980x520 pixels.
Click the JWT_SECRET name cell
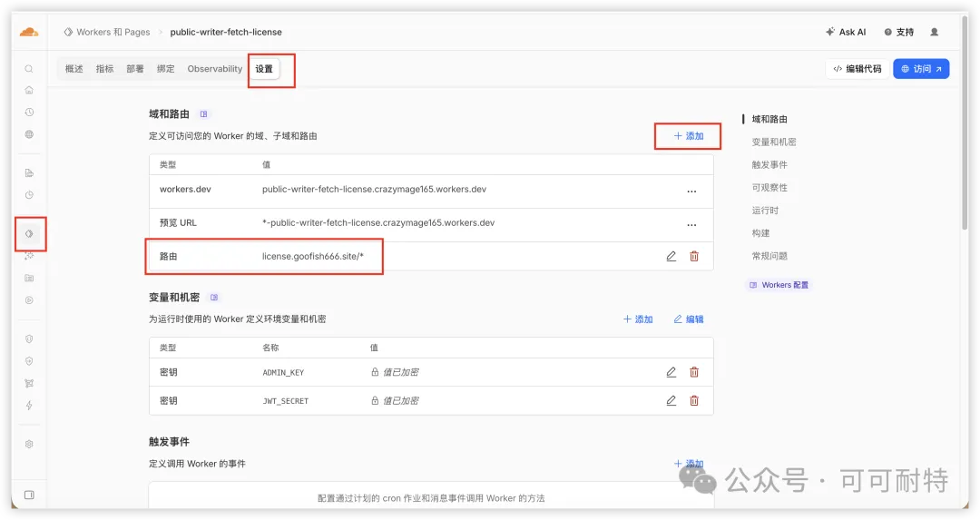pyautogui.click(x=286, y=401)
